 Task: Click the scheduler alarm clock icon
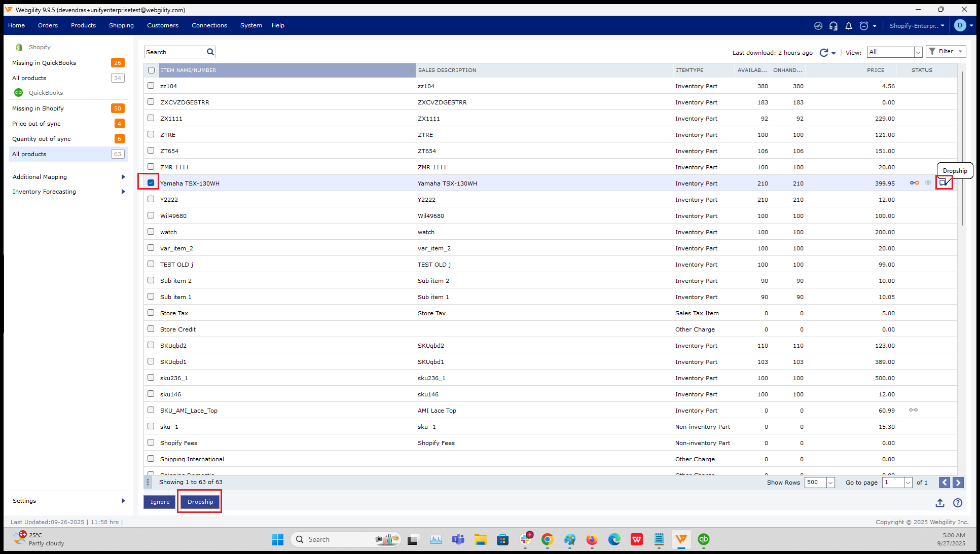864,26
